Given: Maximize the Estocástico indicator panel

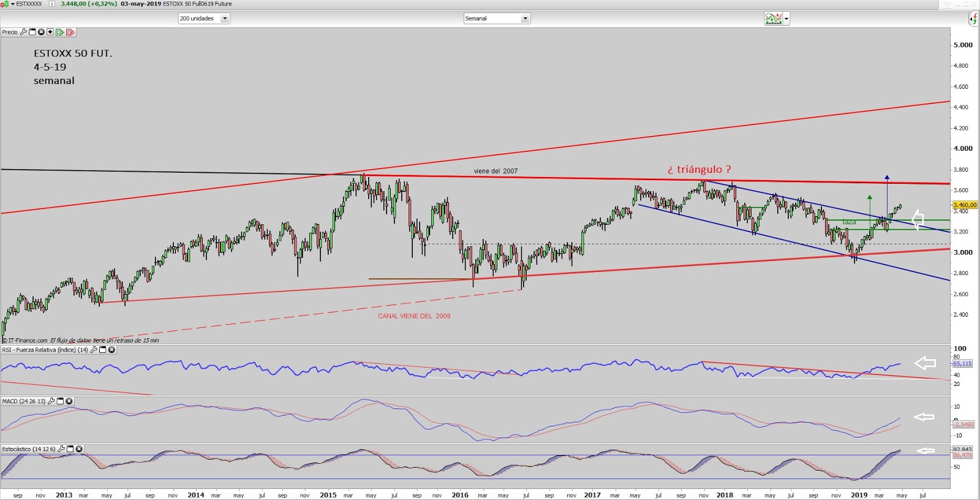Looking at the screenshot, I should tap(70, 449).
